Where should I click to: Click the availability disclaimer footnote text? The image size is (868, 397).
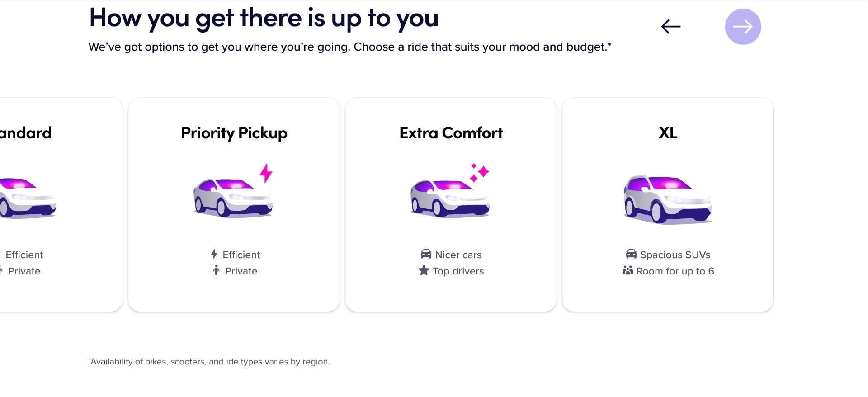coord(209,361)
